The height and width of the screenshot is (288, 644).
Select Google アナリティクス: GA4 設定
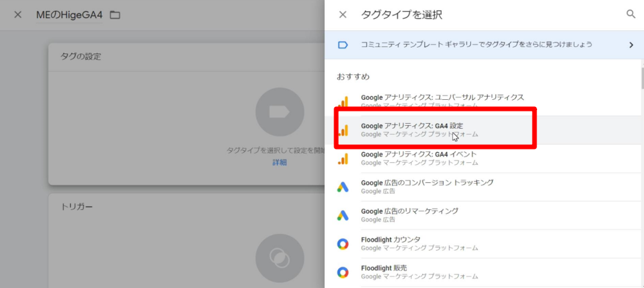click(482, 130)
